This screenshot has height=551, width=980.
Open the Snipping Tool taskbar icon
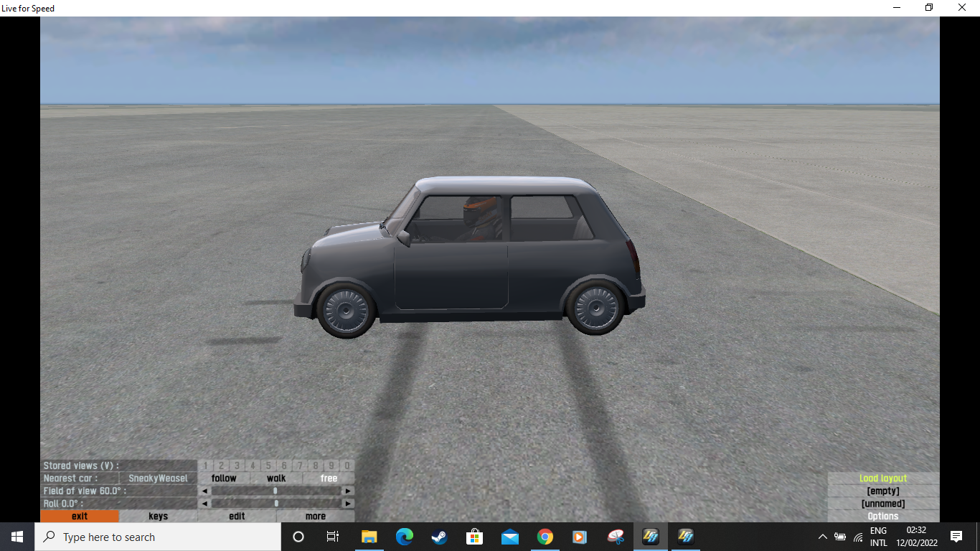(615, 537)
